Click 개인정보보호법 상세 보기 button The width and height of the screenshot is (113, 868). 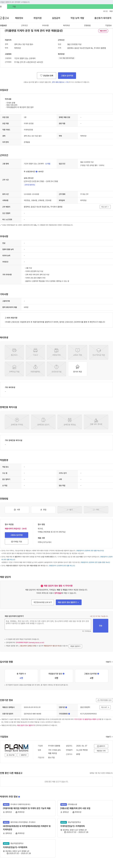tap(43, 602)
